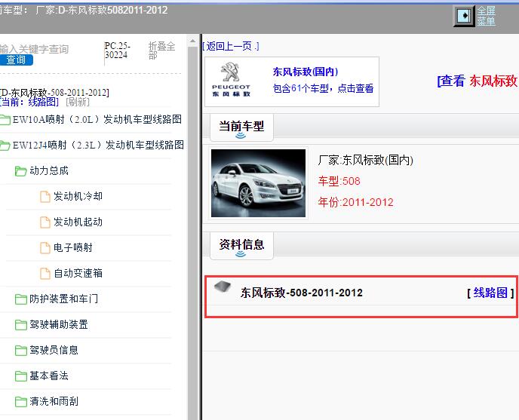The width and height of the screenshot is (519, 420).
Task: Click the full-screen menu arrow icon
Action: 464,16
